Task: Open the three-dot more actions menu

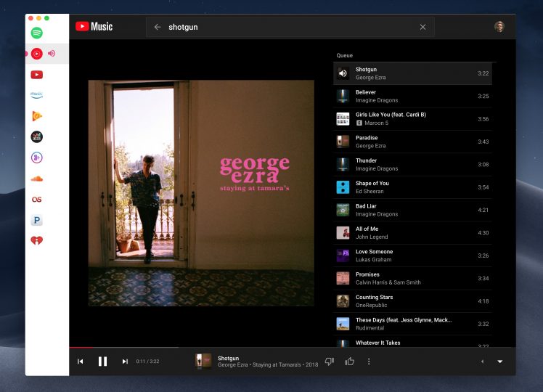Action: tap(369, 362)
